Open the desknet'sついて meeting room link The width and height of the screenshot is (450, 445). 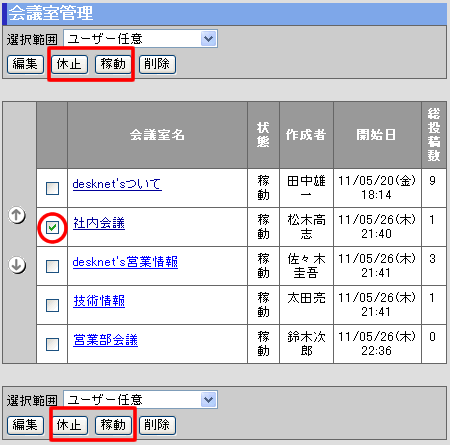[117, 184]
